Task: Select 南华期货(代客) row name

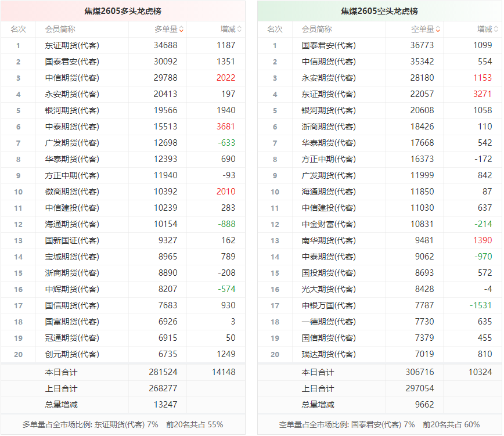Action: 329,240
